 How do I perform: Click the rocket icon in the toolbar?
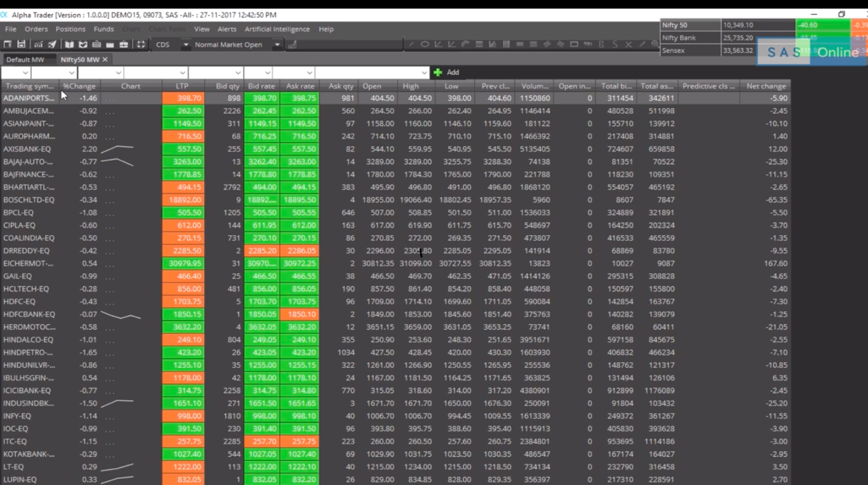click(x=52, y=45)
